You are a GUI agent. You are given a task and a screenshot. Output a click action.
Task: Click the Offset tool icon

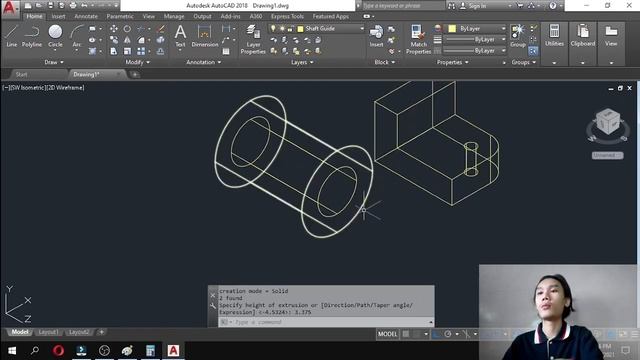[x=161, y=51]
